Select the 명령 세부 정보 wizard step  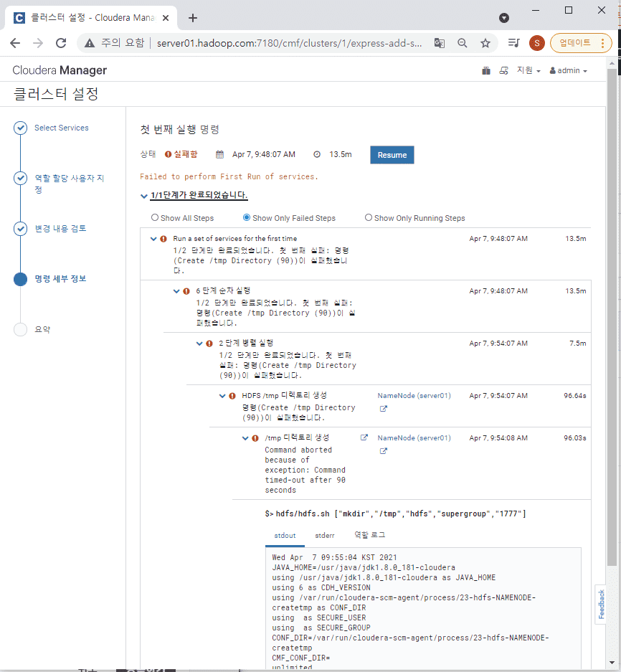pos(60,279)
